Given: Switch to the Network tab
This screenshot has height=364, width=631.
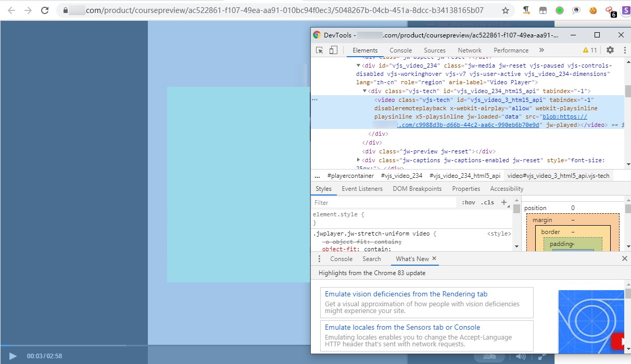Looking at the screenshot, I should [x=470, y=50].
